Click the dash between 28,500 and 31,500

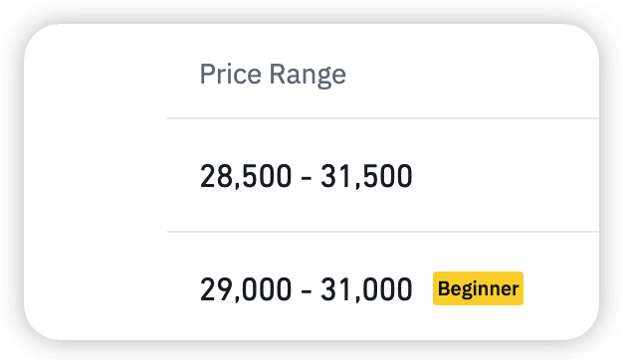tap(307, 178)
